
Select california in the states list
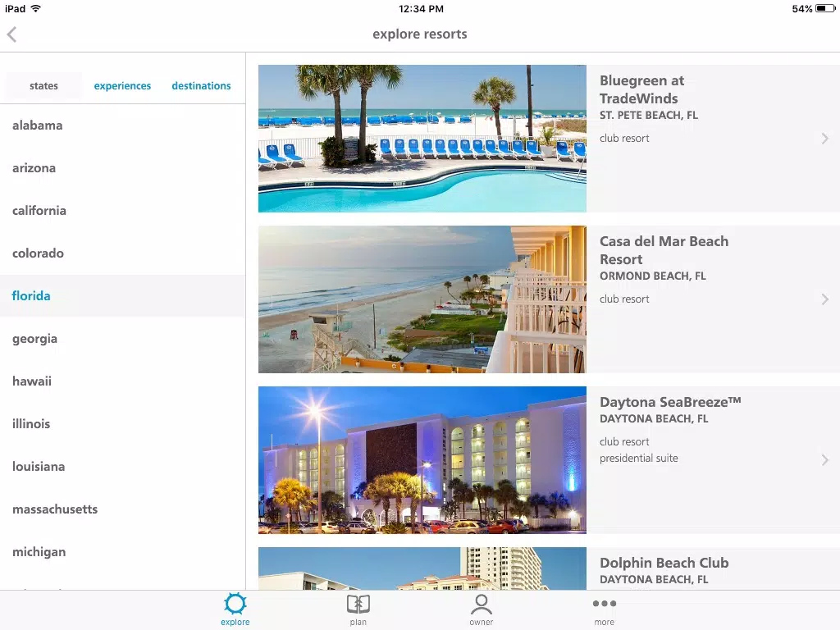123,211
